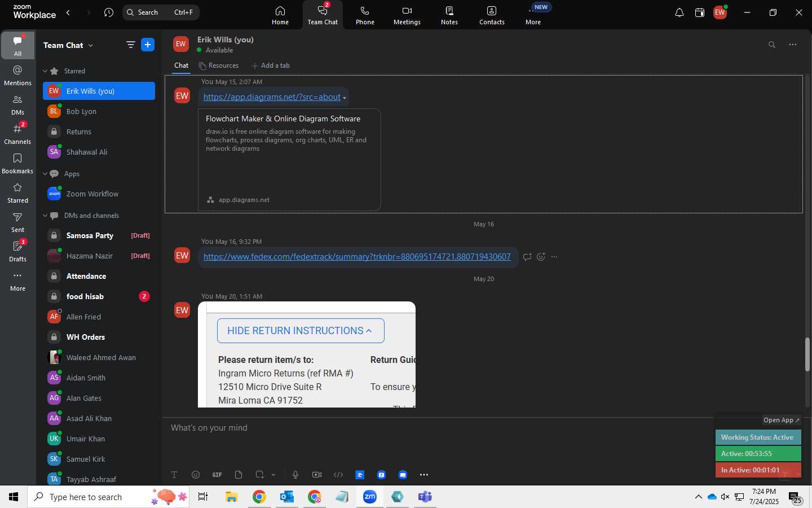Search in this chat magnifier icon
This screenshot has height=508, width=812.
tap(772, 45)
